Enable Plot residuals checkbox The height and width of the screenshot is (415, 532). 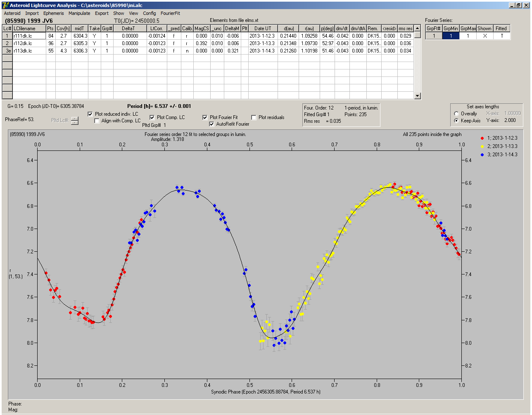254,117
